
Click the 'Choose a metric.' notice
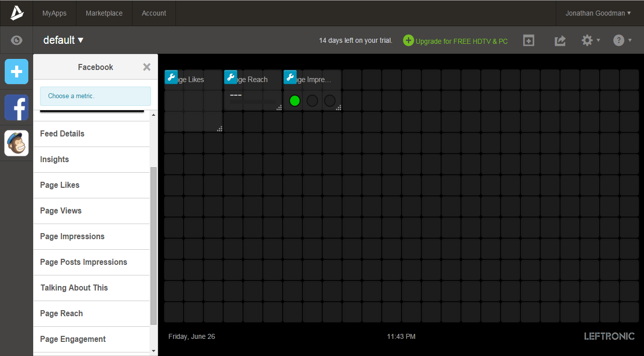[x=96, y=96]
